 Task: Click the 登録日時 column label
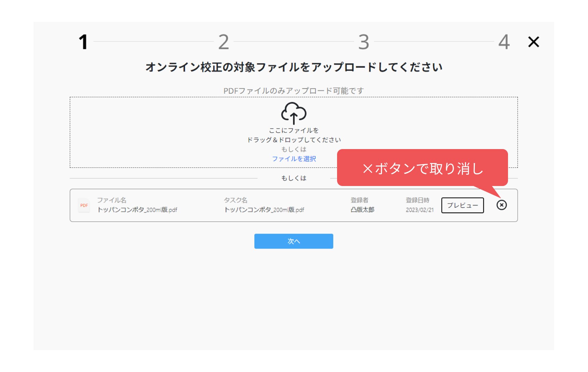417,200
